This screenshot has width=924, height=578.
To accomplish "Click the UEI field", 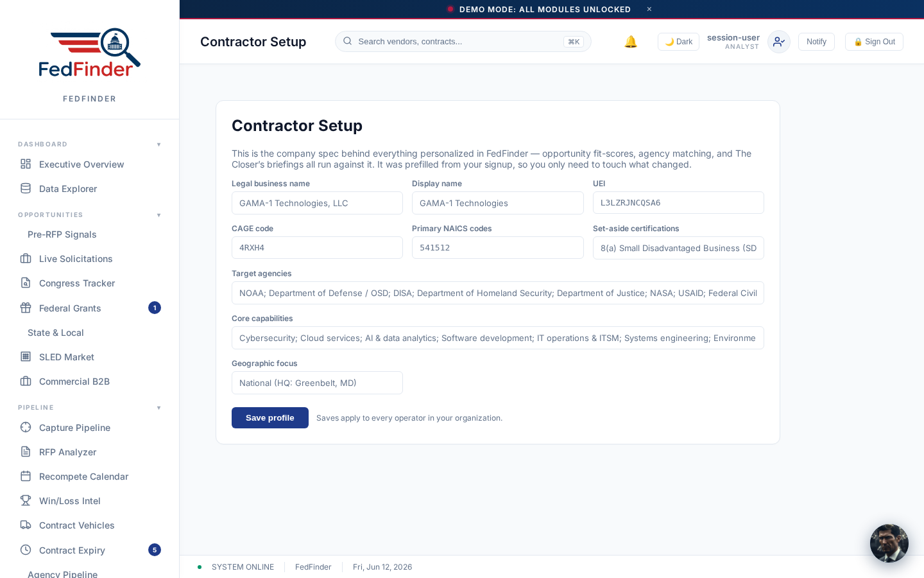I will tap(678, 202).
